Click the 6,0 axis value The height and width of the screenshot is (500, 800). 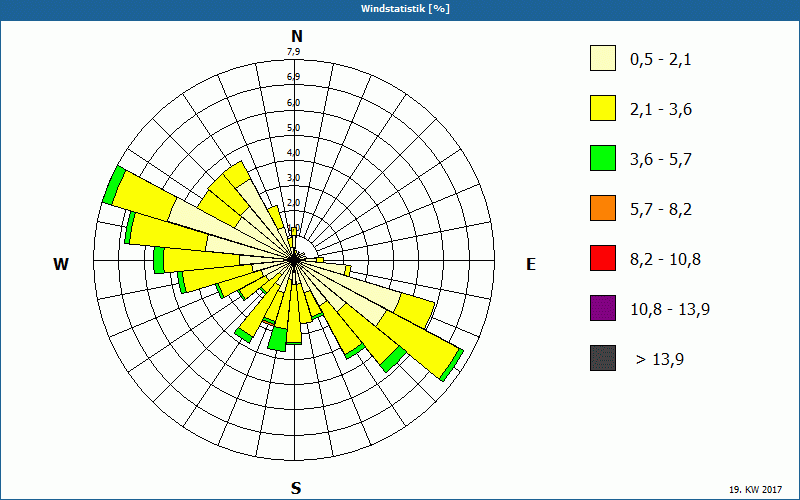pos(293,103)
